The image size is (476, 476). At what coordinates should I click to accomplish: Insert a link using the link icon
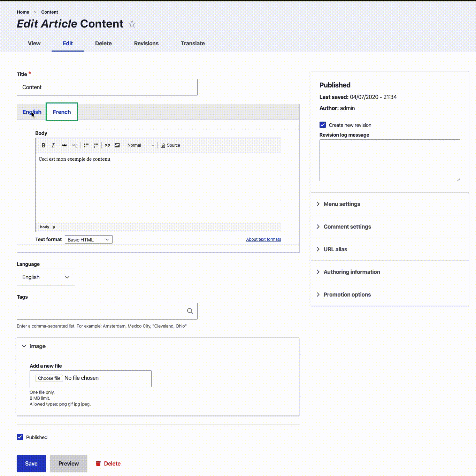(65, 145)
